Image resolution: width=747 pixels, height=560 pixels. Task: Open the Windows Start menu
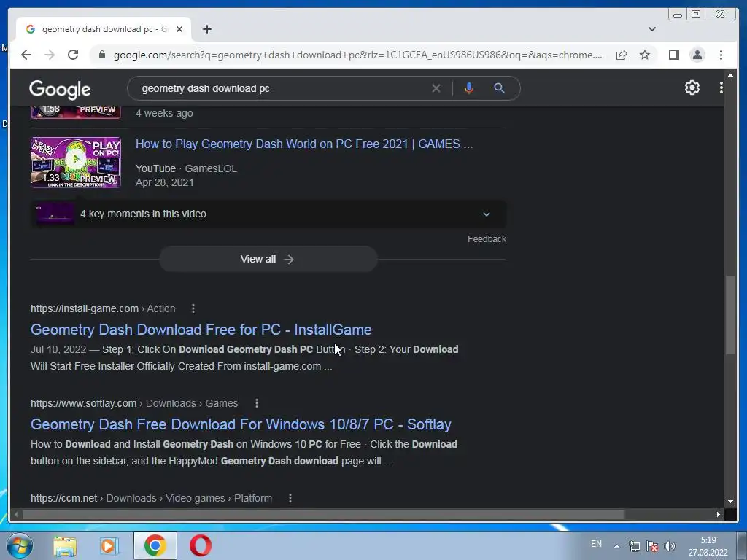pyautogui.click(x=19, y=545)
